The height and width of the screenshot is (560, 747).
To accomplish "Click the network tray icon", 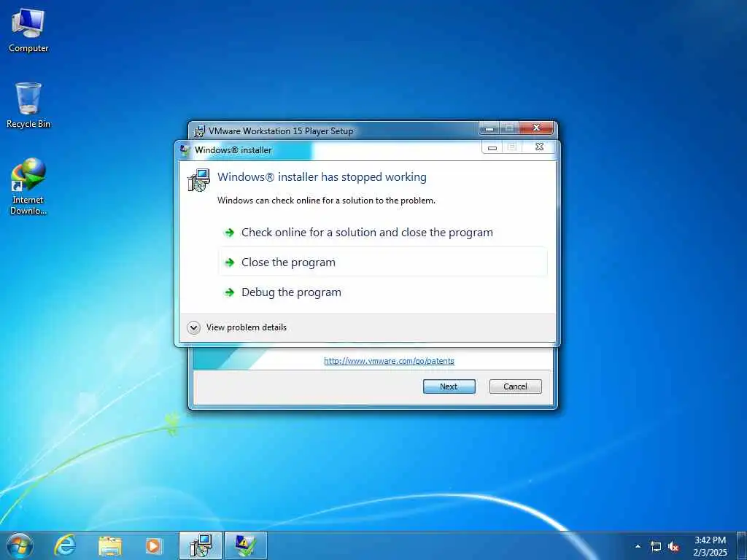I will pos(656,547).
